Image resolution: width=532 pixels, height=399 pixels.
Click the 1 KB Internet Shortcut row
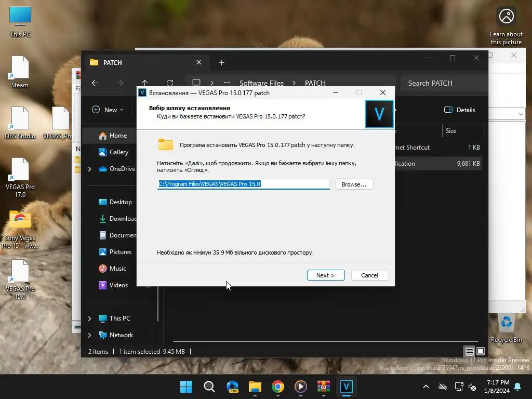[438, 147]
